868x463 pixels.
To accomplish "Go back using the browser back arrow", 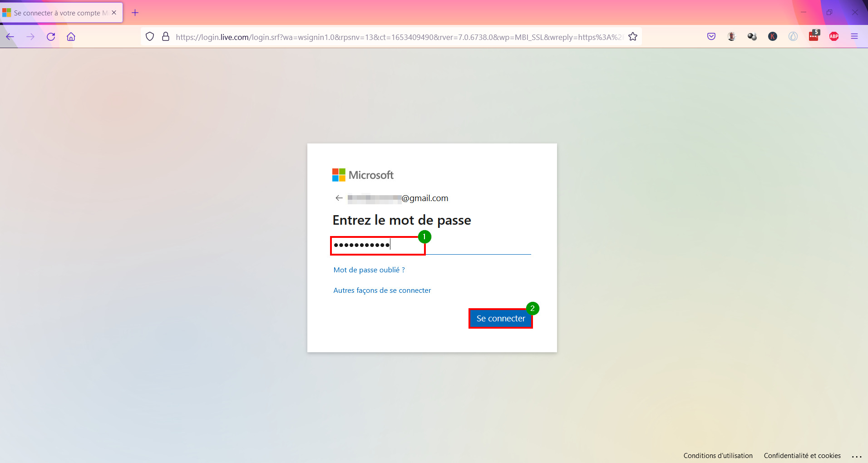I will (x=10, y=37).
